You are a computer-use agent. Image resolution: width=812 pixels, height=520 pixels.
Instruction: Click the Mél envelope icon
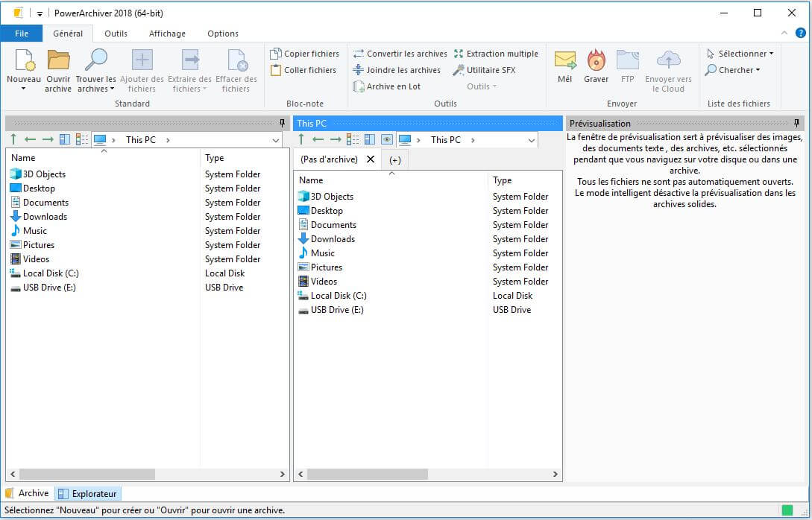[x=565, y=61]
